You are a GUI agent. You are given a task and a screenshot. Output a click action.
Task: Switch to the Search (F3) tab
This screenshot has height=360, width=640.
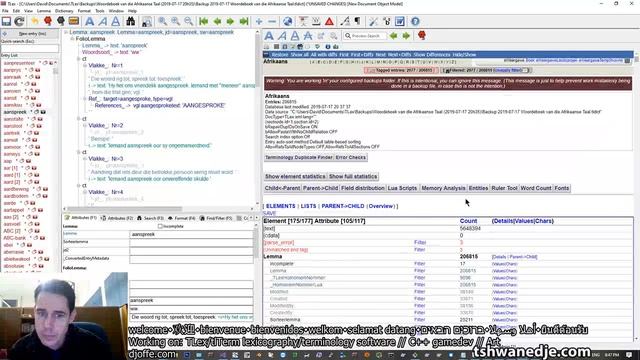point(150,218)
